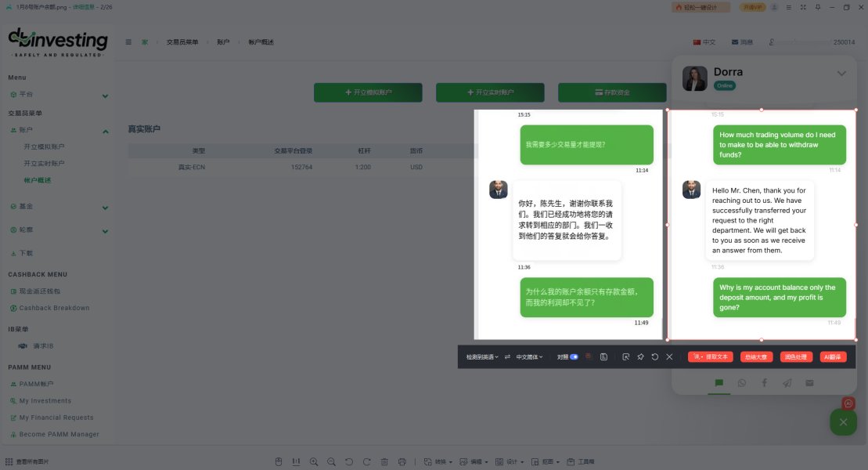Toggle the 对照 comparison switch
Viewport: 868px width, 470px height.
click(574, 357)
